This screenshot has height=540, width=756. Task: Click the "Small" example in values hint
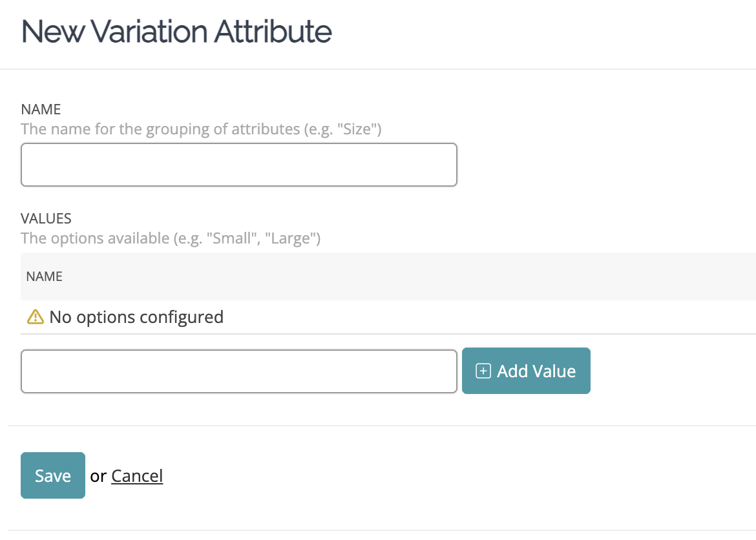232,238
